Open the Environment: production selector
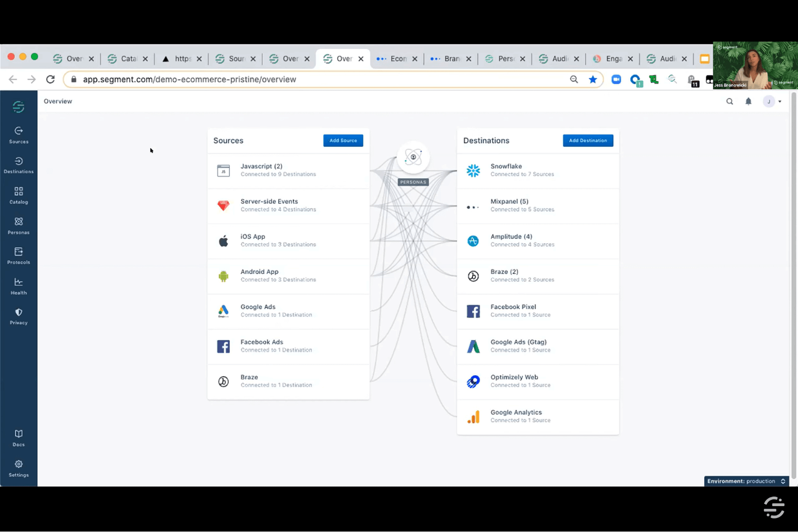 point(746,481)
